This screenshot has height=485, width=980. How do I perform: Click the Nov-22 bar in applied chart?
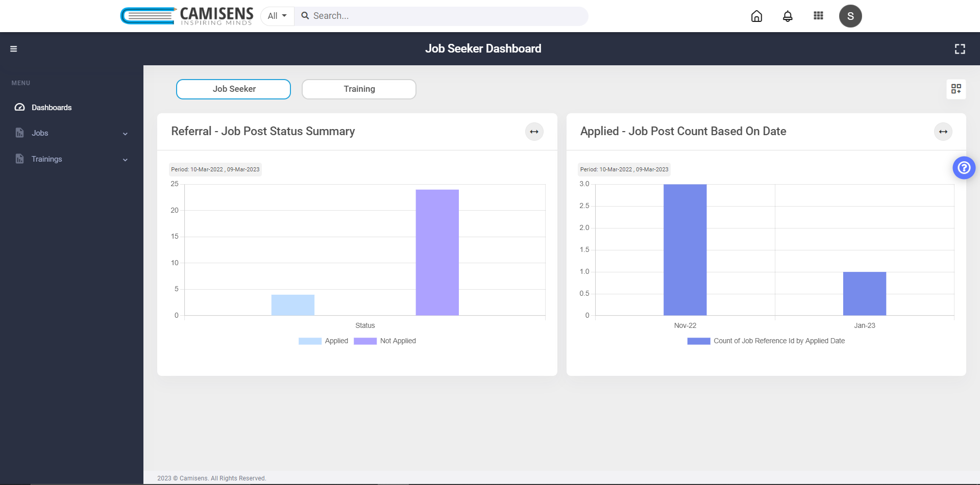[x=685, y=250]
